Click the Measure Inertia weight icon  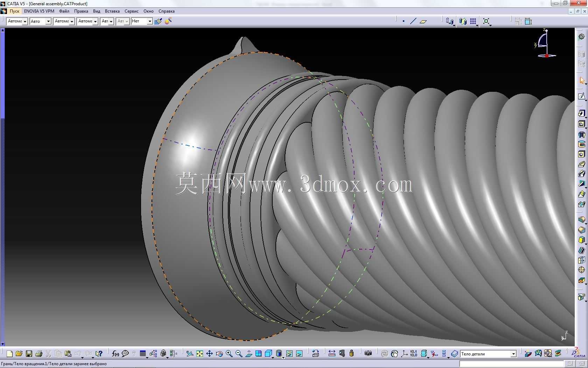click(x=351, y=354)
